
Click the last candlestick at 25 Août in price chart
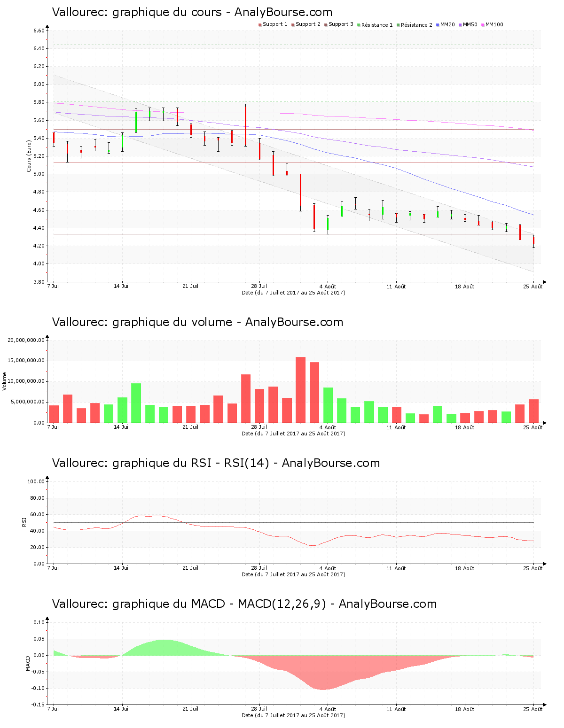pos(533,241)
